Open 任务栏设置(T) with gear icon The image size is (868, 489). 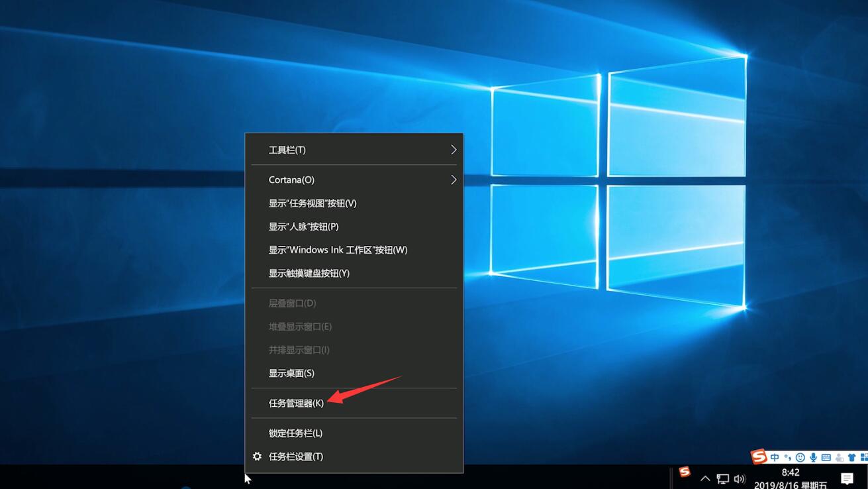354,457
